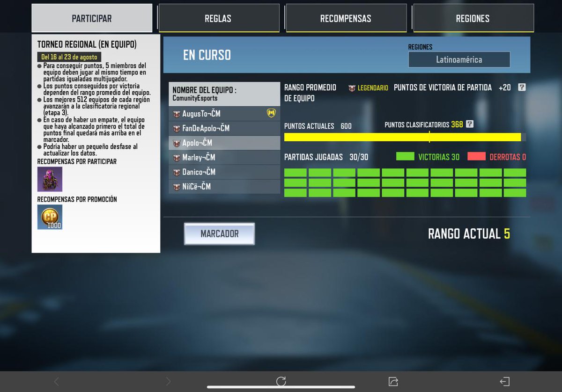
Task: Select team member FanDeApolo¬ČM
Action: (224, 128)
